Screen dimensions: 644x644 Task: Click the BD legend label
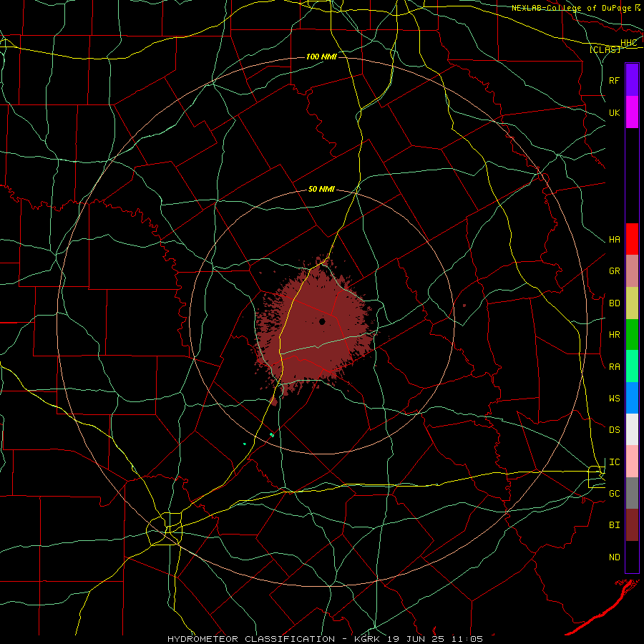pyautogui.click(x=614, y=303)
